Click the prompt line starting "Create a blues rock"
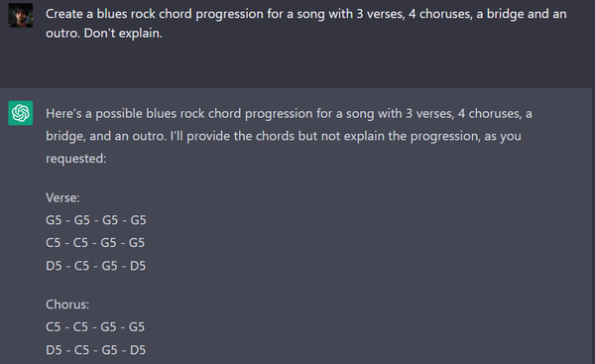The width and height of the screenshot is (595, 364). click(x=305, y=14)
